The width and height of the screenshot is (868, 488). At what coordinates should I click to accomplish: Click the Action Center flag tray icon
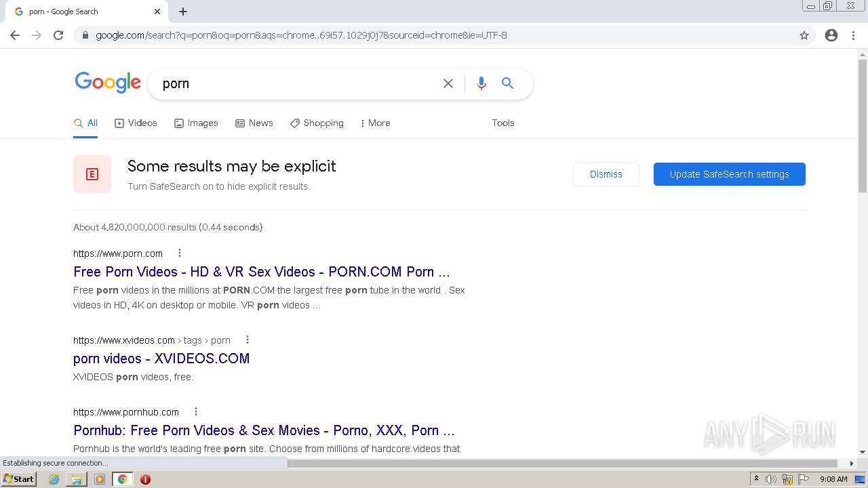tap(804, 479)
